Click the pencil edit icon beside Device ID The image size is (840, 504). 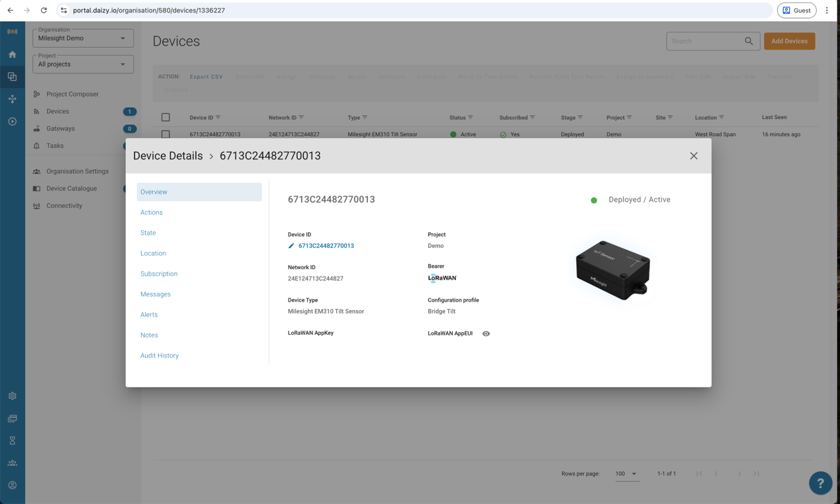click(x=291, y=246)
